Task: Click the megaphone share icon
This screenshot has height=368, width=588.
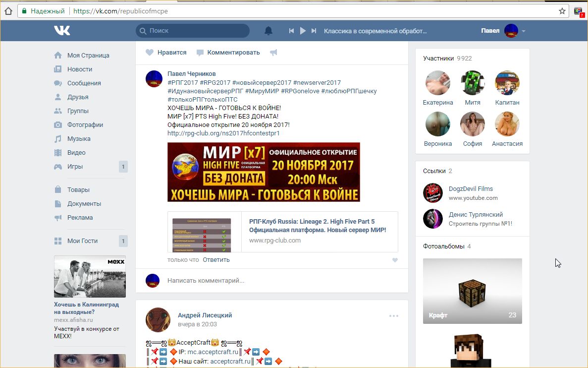Action: point(273,53)
